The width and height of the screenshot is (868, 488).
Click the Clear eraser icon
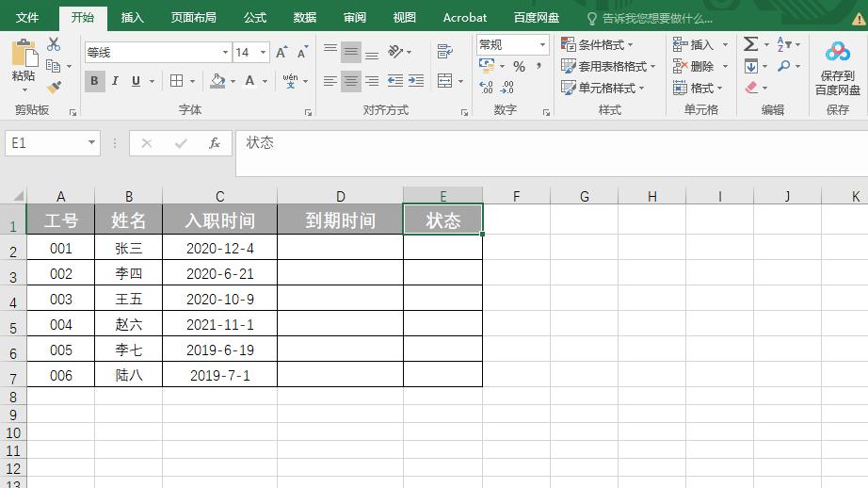coord(751,87)
